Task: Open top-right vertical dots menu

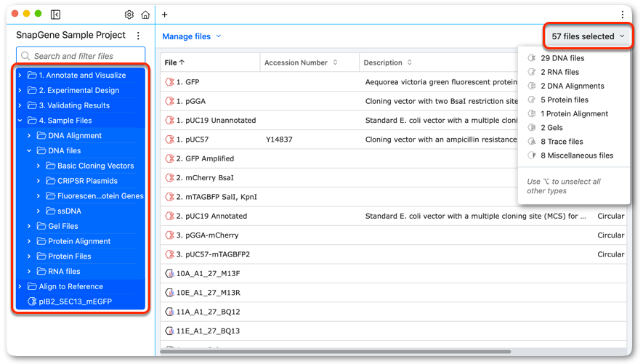Action: [x=622, y=15]
